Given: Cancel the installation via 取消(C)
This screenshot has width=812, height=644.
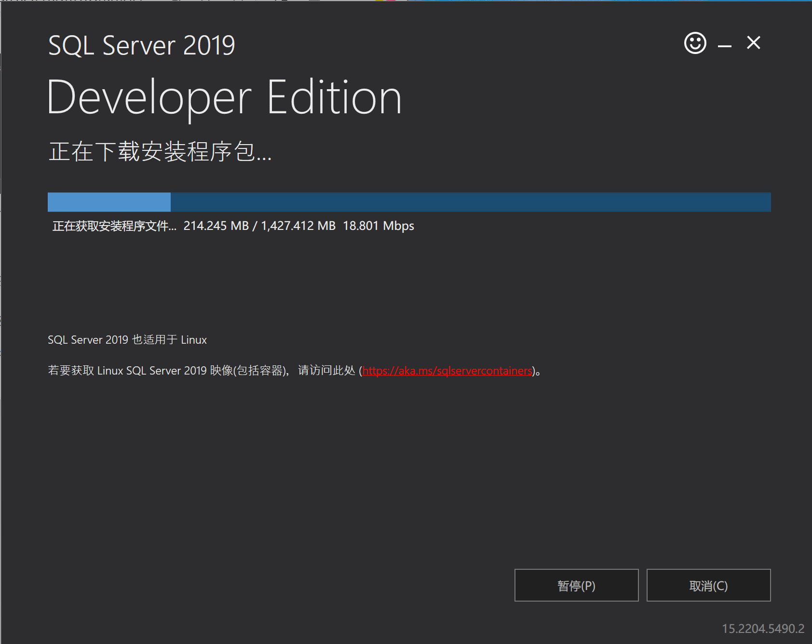Looking at the screenshot, I should (x=708, y=585).
